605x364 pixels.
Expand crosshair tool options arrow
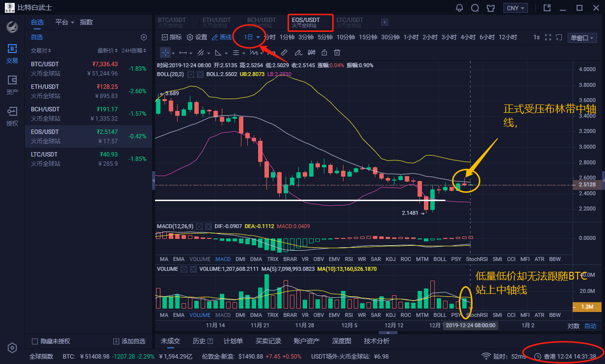tap(173, 53)
